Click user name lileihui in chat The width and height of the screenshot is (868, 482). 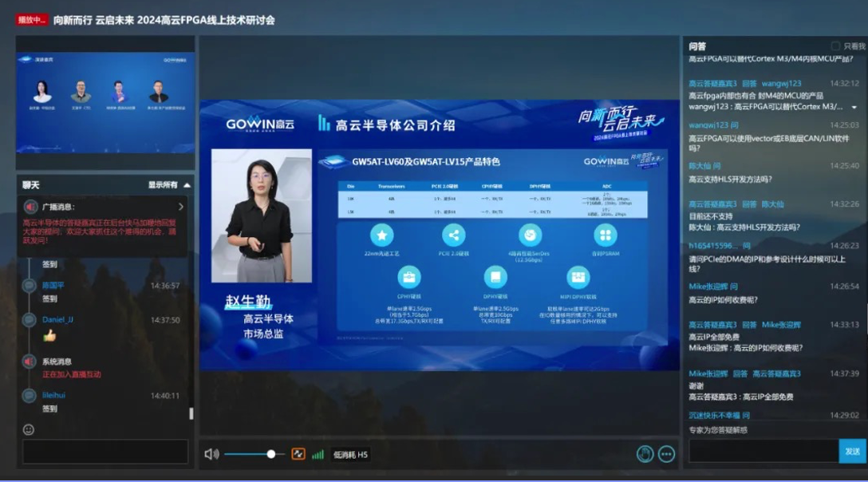point(53,395)
